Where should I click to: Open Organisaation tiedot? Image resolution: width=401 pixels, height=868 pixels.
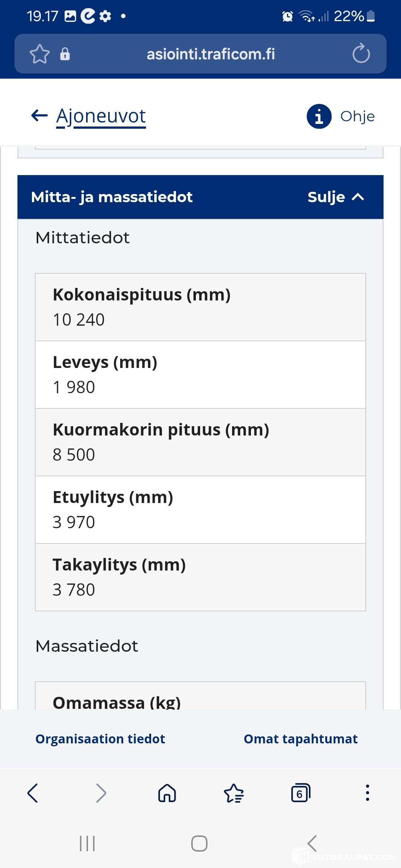pyautogui.click(x=100, y=739)
